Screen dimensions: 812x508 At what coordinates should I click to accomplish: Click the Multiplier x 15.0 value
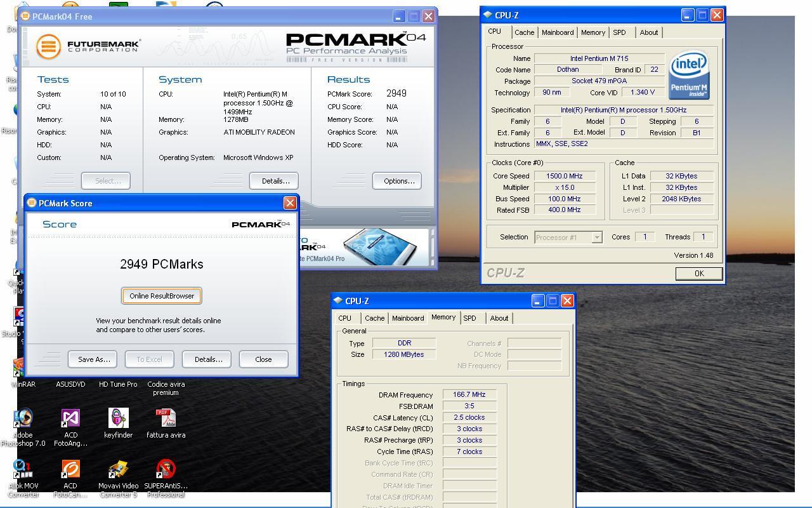pyautogui.click(x=564, y=187)
